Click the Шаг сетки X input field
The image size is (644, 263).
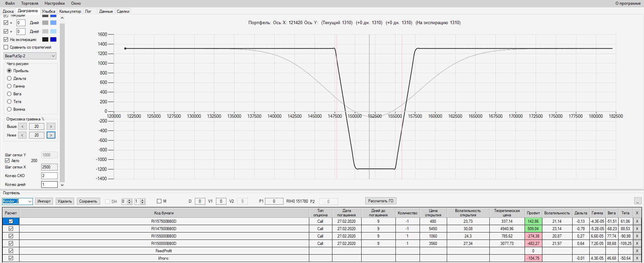(49, 167)
